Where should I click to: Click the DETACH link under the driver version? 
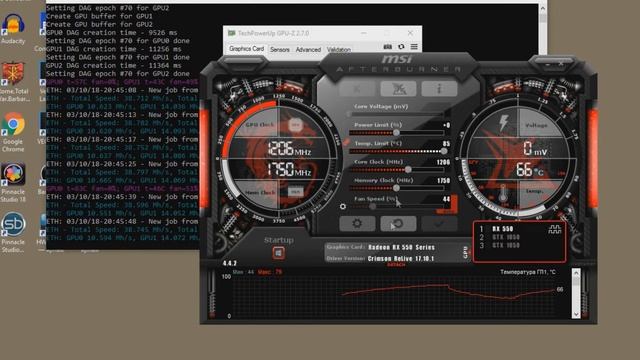[x=396, y=264]
